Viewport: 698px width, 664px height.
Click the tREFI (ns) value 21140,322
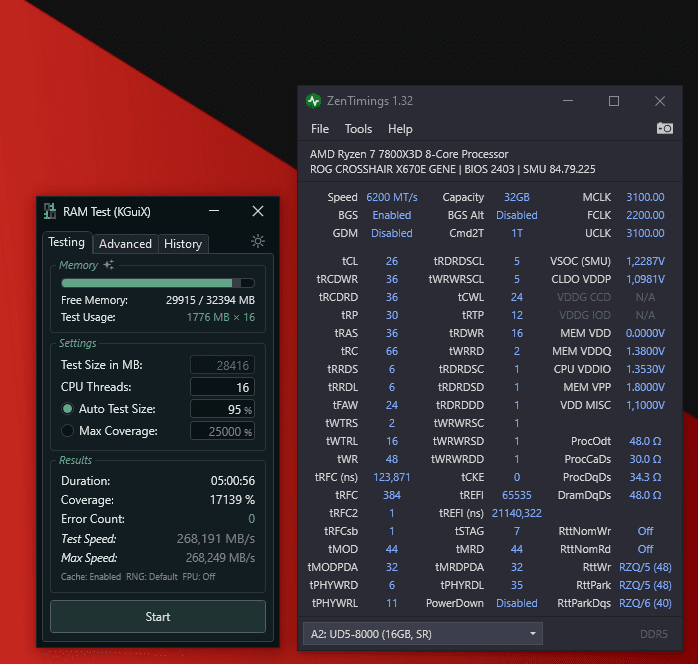coord(517,513)
